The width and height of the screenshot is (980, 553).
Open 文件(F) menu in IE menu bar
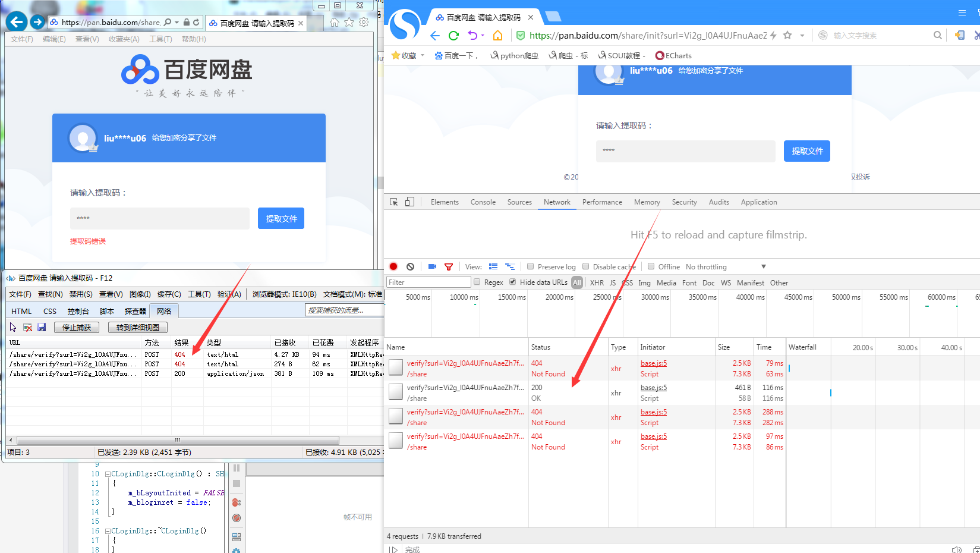point(22,39)
